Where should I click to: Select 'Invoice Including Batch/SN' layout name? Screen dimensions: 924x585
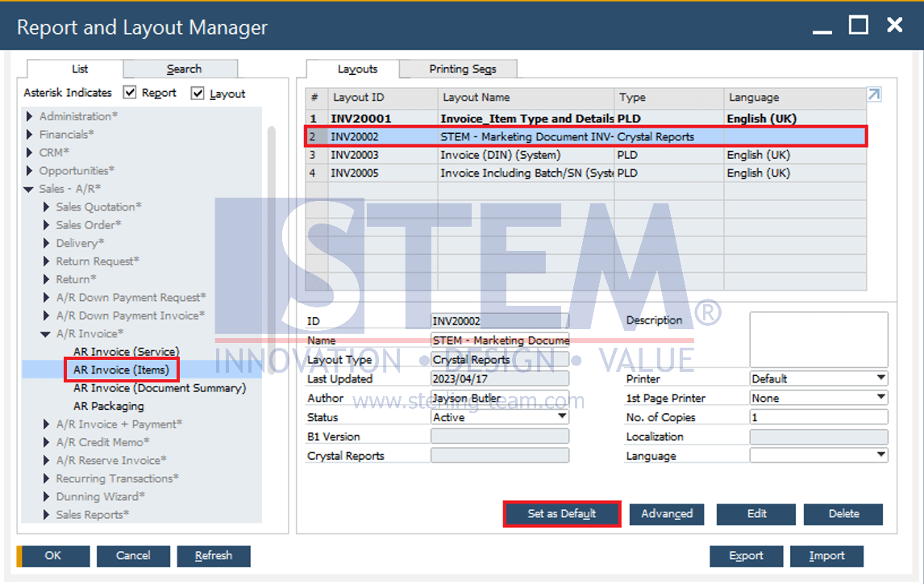(x=527, y=173)
